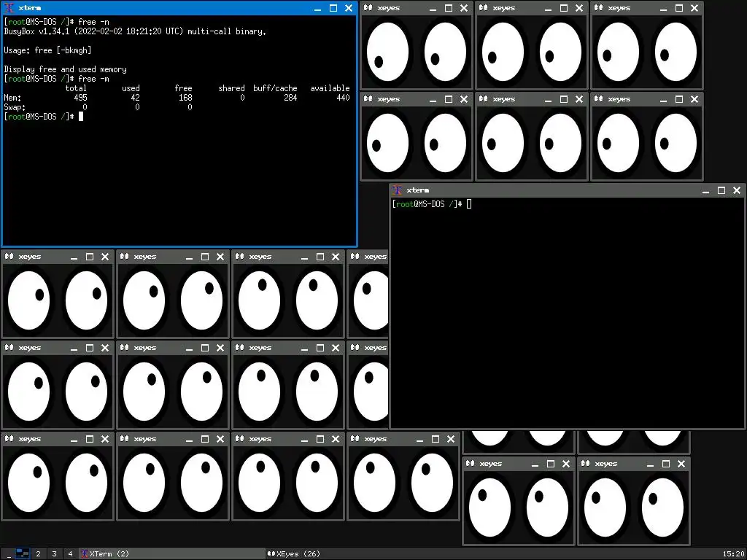The width and height of the screenshot is (747, 560).
Task: Click the available memory value 440
Action: point(343,98)
